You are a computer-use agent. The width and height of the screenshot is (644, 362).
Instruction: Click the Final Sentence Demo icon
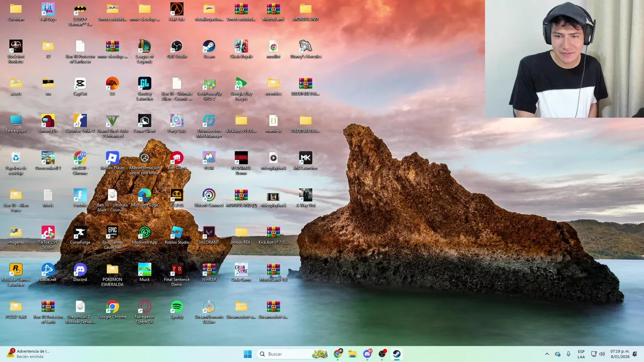pos(177,275)
